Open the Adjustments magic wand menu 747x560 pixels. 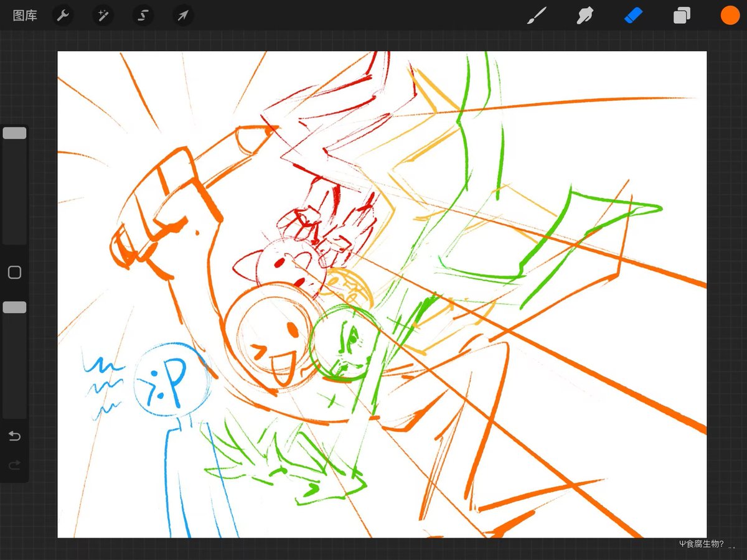point(103,16)
